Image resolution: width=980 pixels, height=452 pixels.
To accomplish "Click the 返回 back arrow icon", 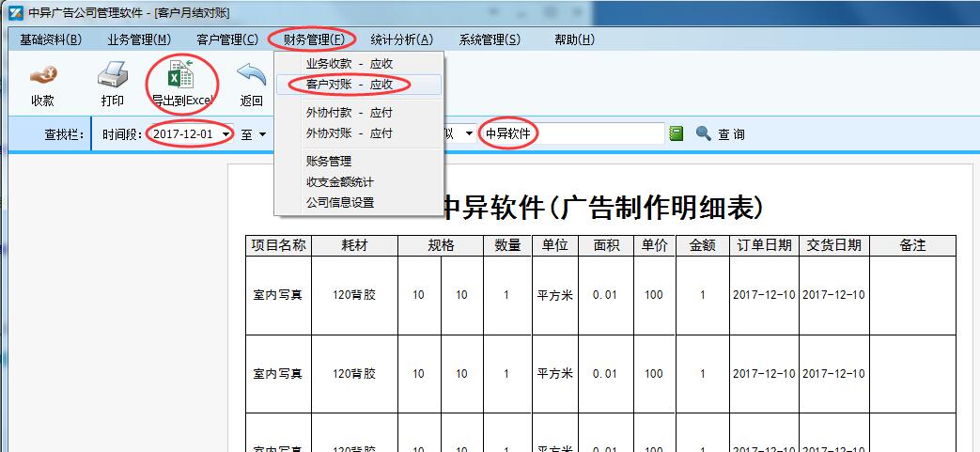I will click(252, 74).
